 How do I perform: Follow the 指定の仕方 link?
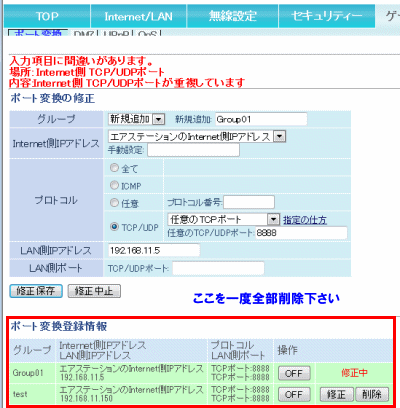point(305,220)
